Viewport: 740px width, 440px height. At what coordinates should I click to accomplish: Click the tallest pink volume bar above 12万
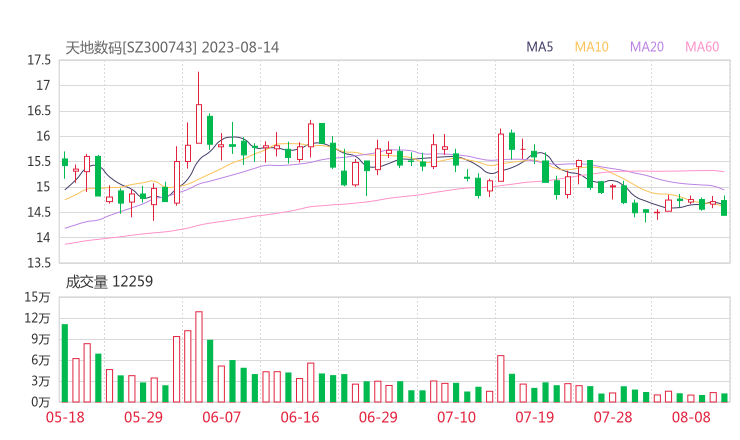pos(199,357)
